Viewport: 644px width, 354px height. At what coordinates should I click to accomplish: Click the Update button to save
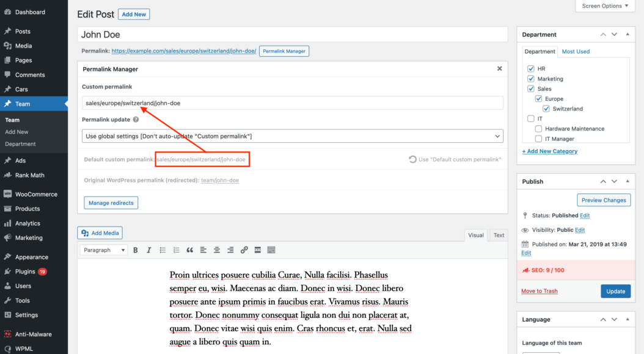click(615, 291)
